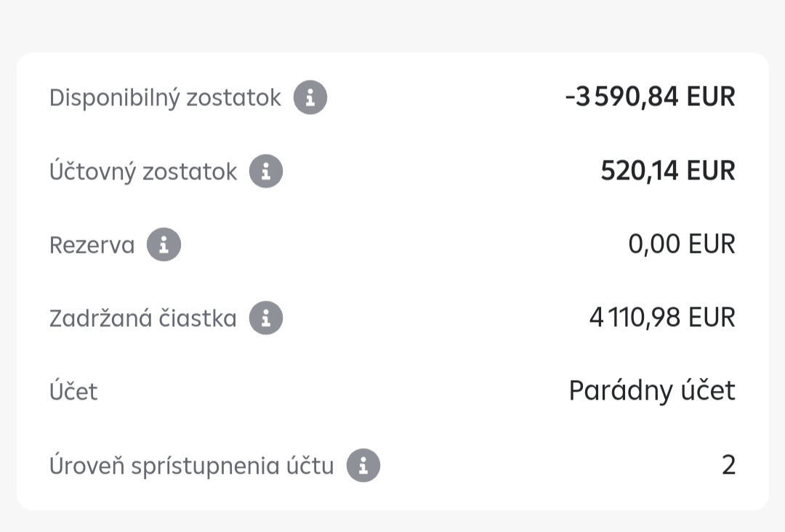785x532 pixels.
Task: Tap the Úroveň sprístupnenia účtu label
Action: 192,465
